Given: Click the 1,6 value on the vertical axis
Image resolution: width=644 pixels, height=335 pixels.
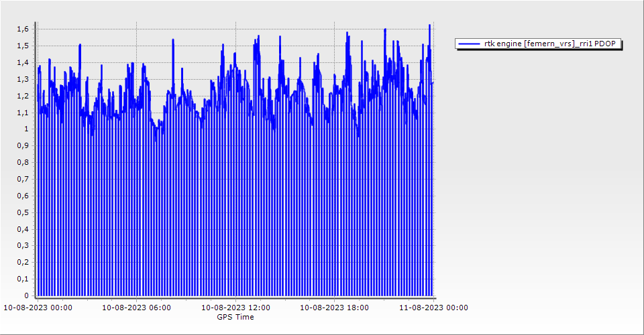Looking at the screenshot, I should [x=23, y=29].
